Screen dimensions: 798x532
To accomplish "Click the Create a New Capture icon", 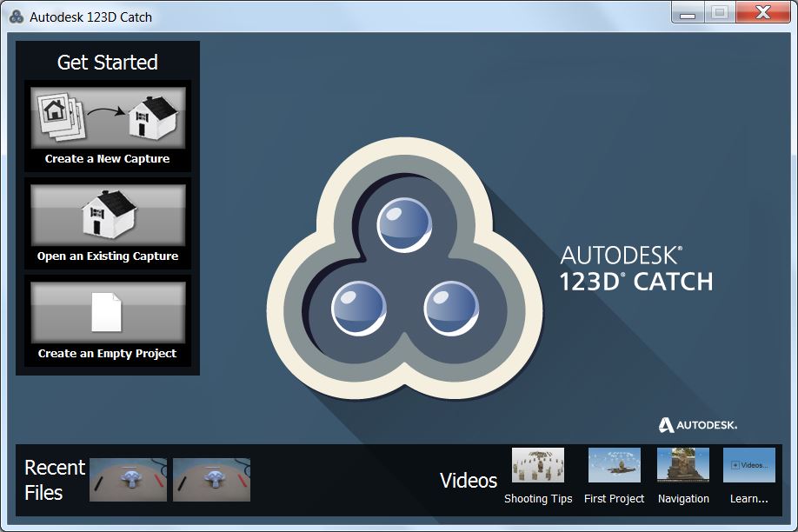I will 108,117.
